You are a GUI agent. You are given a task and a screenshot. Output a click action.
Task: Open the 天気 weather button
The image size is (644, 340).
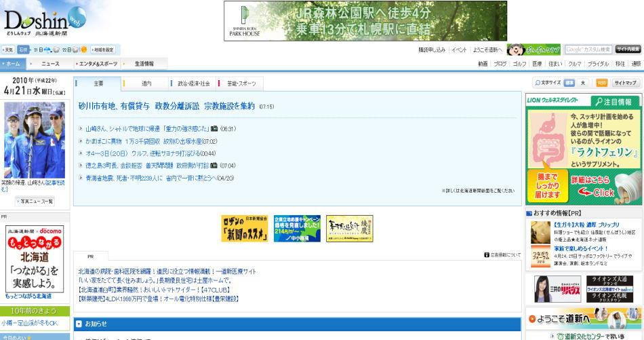pos(8,50)
